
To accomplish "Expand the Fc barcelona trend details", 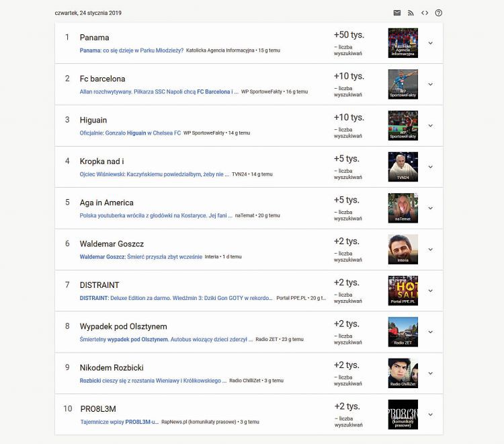I will [431, 84].
